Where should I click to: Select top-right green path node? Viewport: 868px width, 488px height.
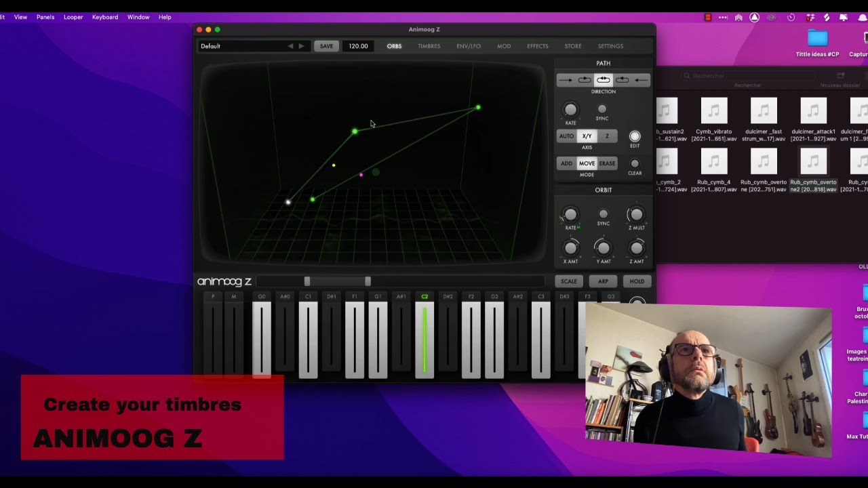coord(478,107)
